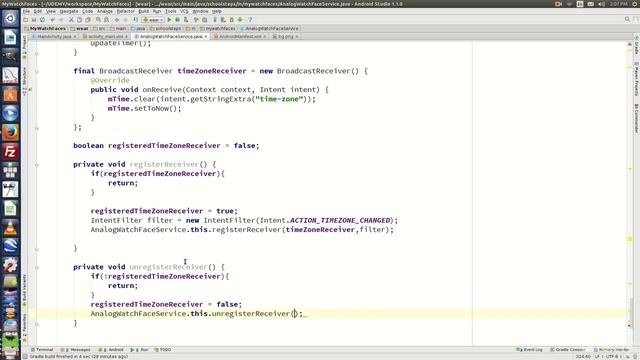640x360 pixels.
Task: Click 'ACTION_TIMEZONE_CHANGED' in the code
Action: click(x=340, y=220)
